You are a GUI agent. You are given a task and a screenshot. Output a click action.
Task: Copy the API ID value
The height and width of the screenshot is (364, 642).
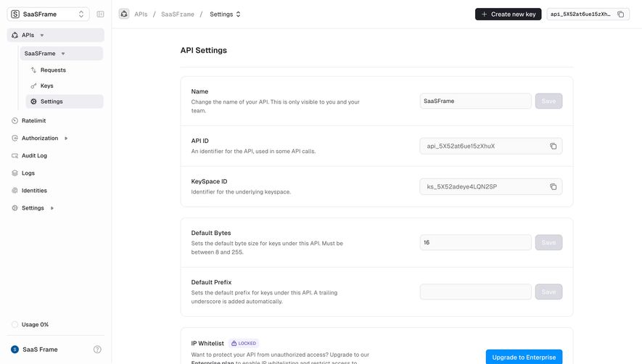click(x=553, y=146)
